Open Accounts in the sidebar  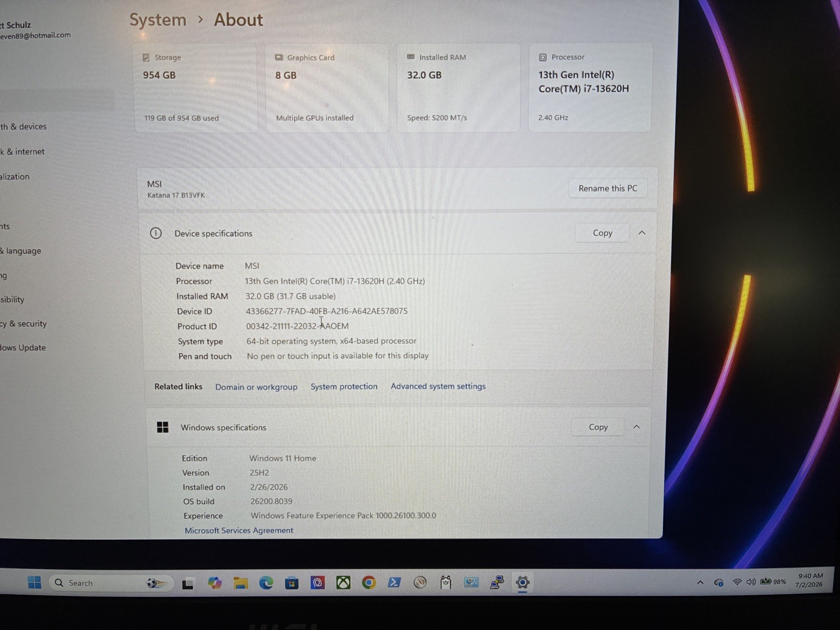pos(5,226)
